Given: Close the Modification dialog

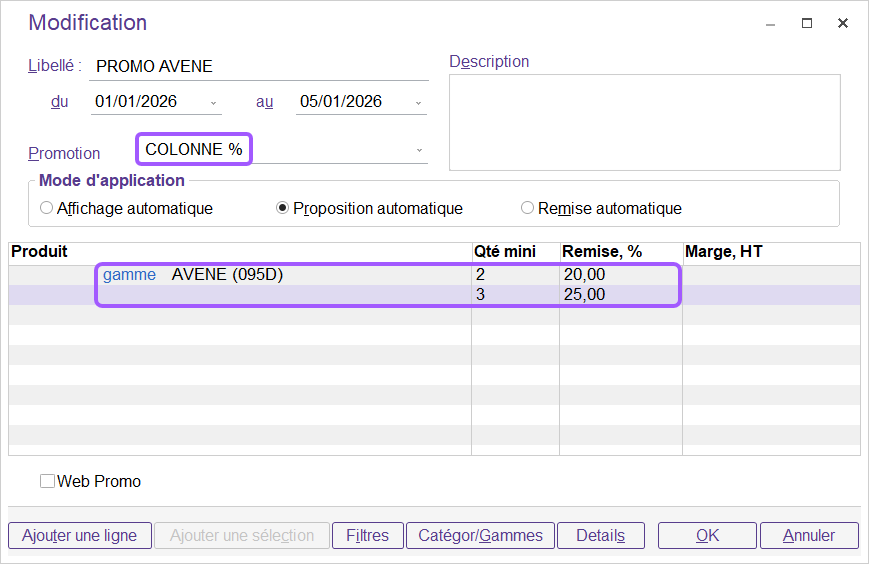Looking at the screenshot, I should pos(843,24).
